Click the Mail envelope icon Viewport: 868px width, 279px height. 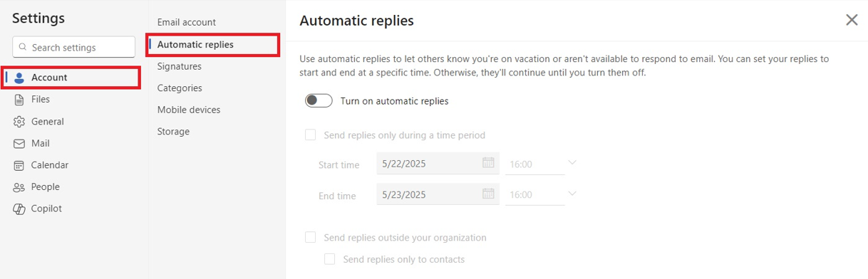click(19, 144)
